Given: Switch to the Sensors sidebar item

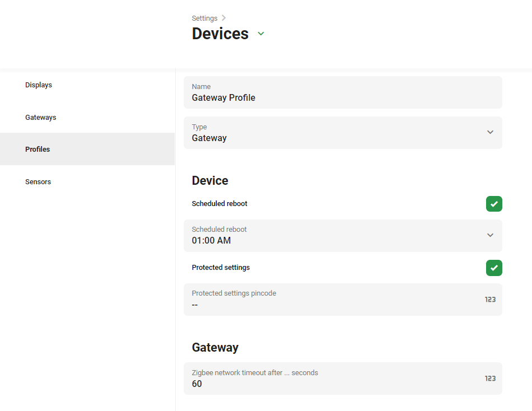Looking at the screenshot, I should 38,182.
